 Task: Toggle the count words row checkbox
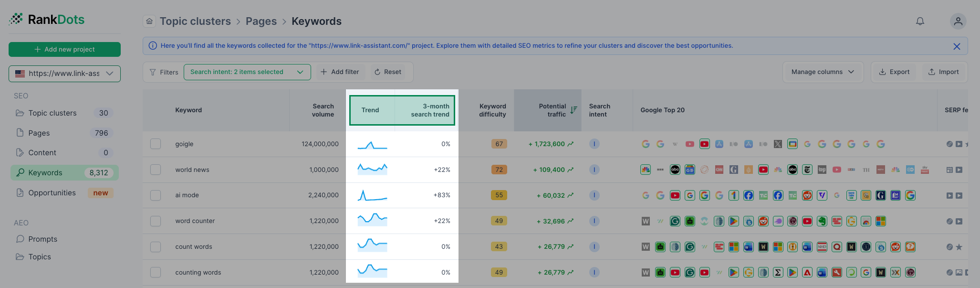tap(156, 246)
